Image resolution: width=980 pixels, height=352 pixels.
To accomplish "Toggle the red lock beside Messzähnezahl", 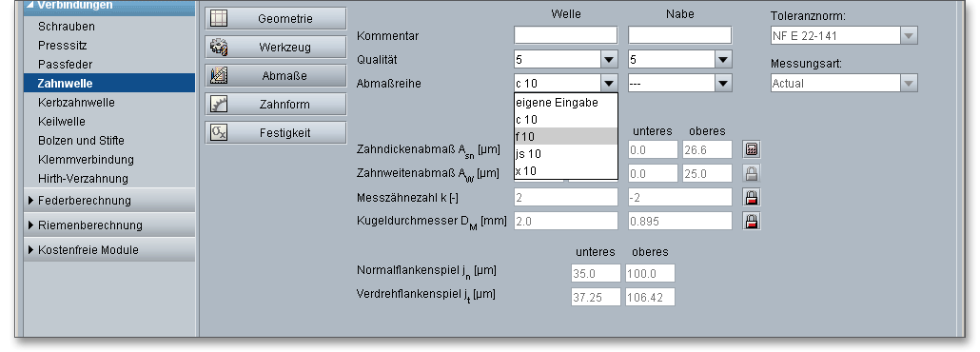I will point(752,198).
